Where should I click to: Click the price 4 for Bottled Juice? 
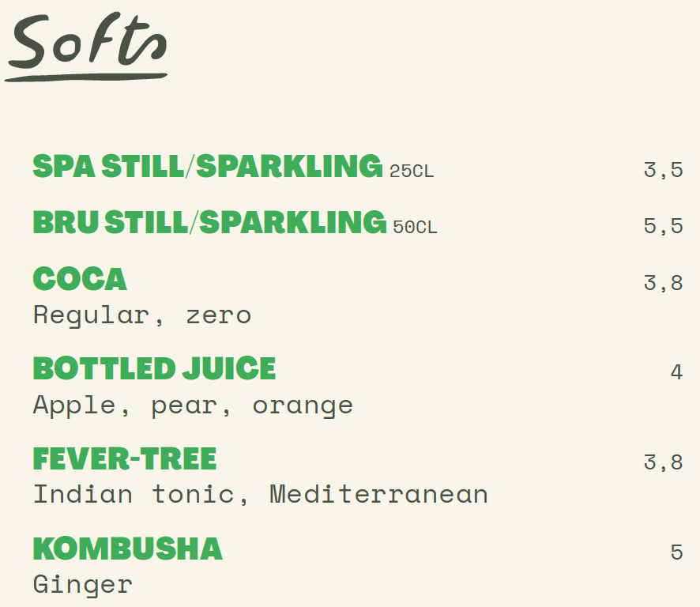[677, 371]
